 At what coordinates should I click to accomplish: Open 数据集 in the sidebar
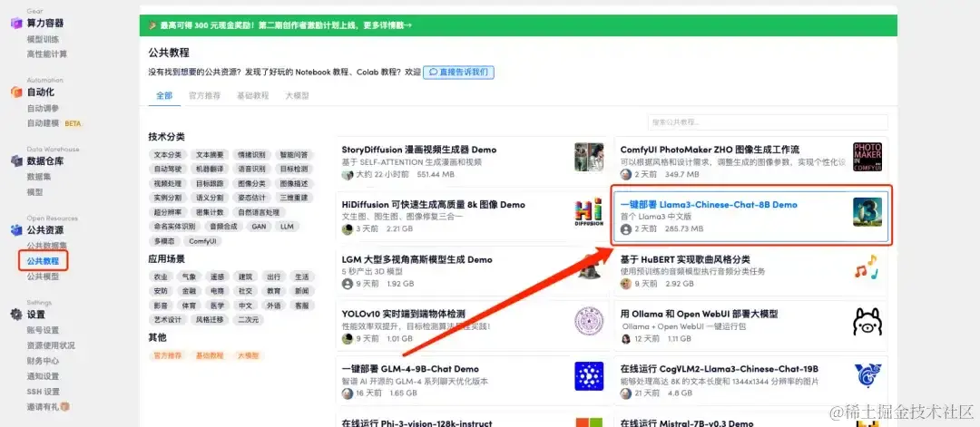39,177
